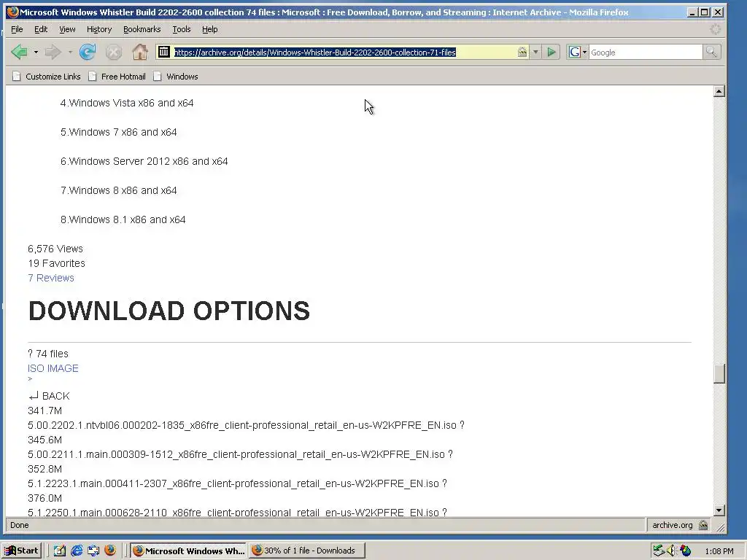Click the vertical scrollbar up arrow

719,91
